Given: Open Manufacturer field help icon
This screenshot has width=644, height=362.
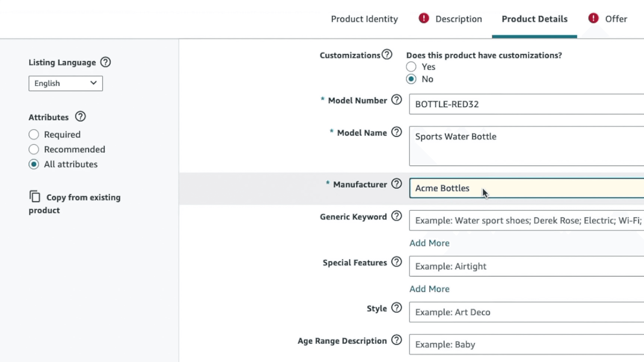Looking at the screenshot, I should (396, 184).
